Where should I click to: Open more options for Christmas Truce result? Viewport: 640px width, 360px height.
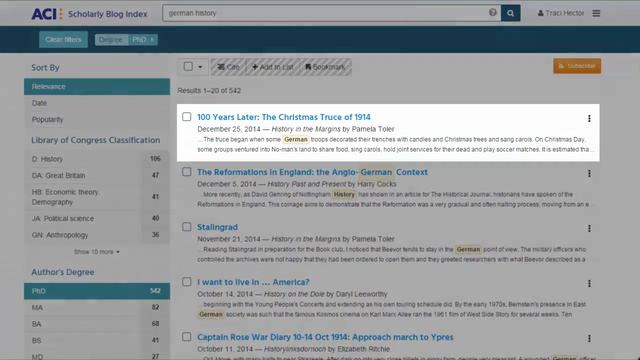click(589, 118)
